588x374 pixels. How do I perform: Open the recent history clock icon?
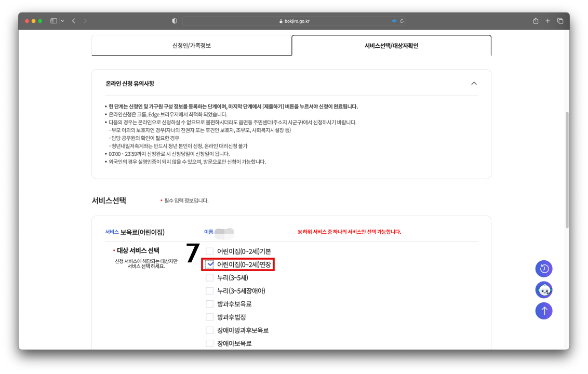tap(544, 269)
